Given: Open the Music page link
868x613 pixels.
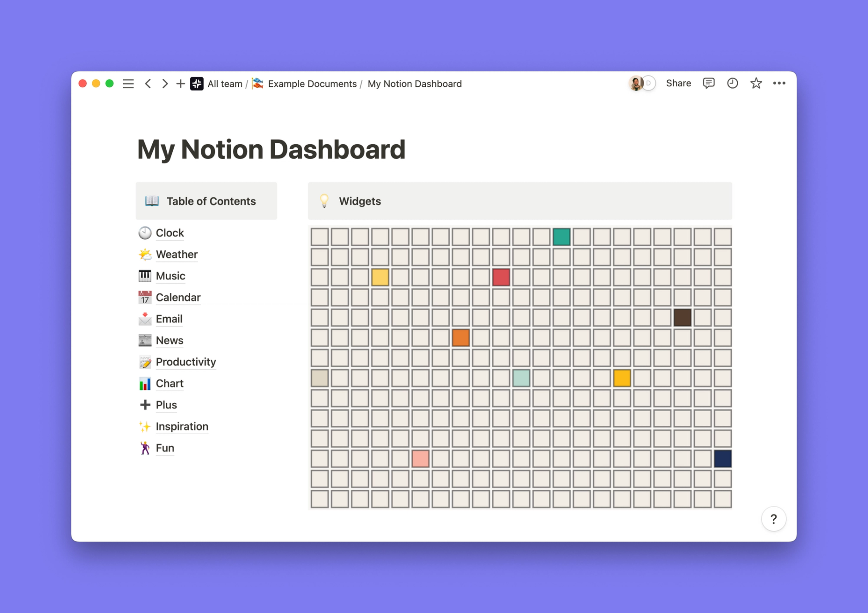Looking at the screenshot, I should [x=170, y=276].
